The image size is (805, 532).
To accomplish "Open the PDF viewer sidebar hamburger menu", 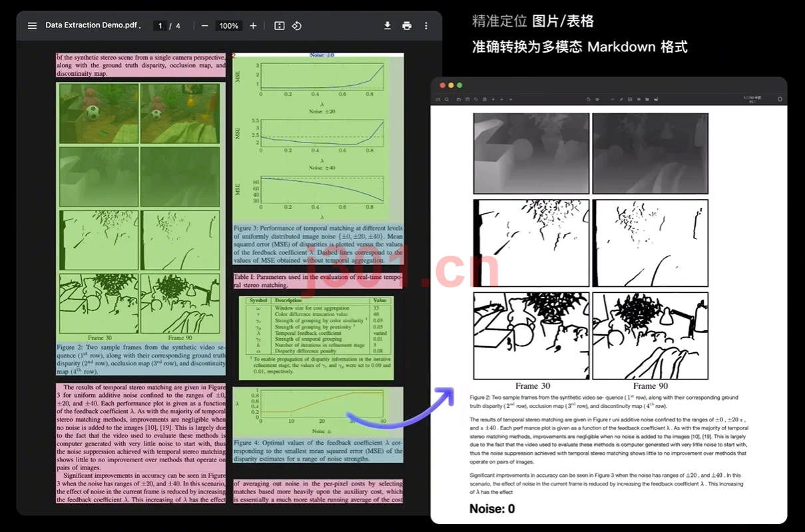I will (32, 26).
